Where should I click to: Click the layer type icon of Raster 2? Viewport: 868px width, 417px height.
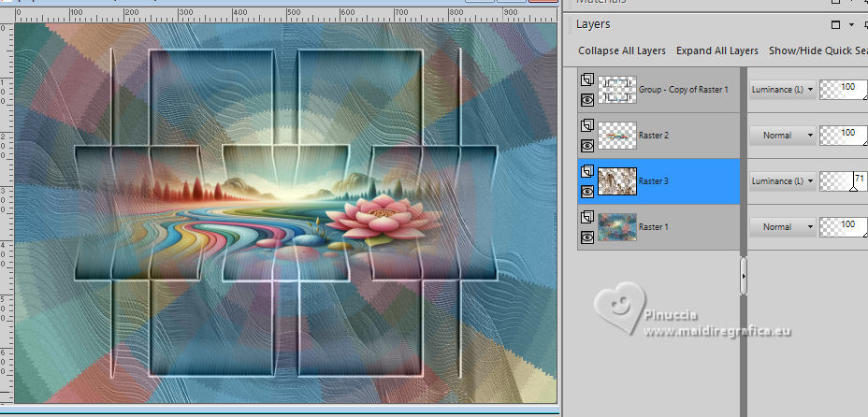pos(587,125)
